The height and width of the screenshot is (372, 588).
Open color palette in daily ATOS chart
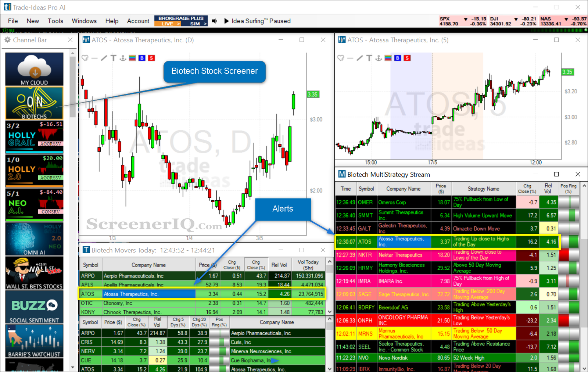pos(132,58)
